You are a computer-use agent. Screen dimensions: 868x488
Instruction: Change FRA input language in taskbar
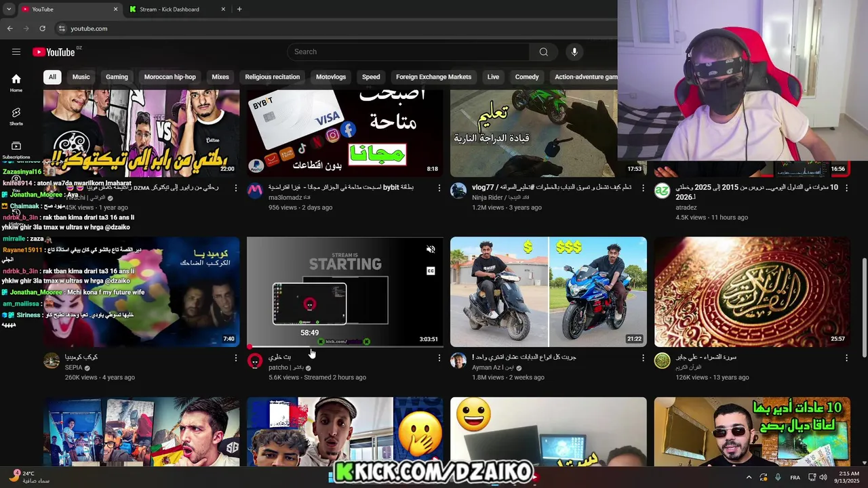pos(795,477)
